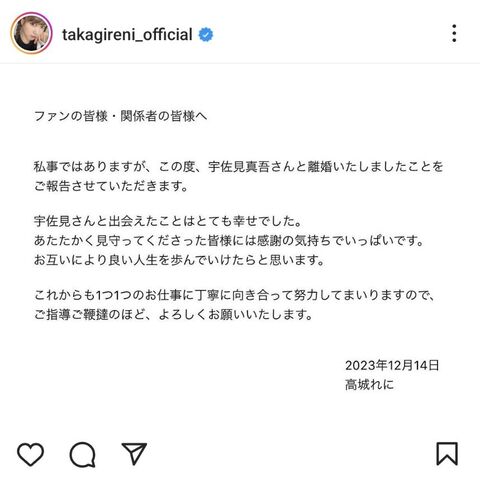
Task: Share the post using the paper plane icon
Action: tap(134, 453)
